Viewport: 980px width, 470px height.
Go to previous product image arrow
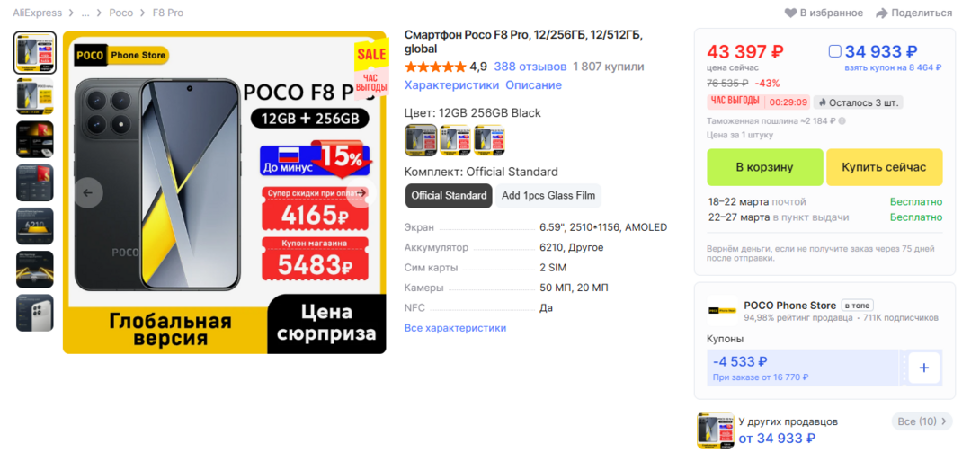[88, 192]
